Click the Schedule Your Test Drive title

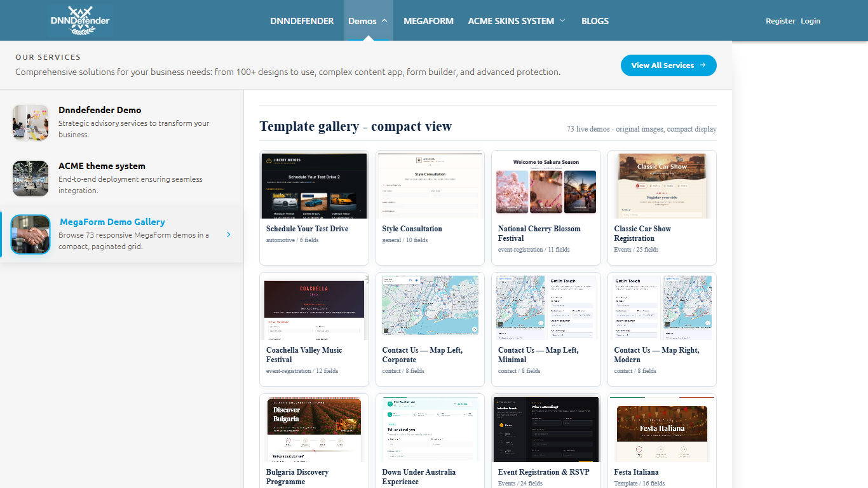coord(308,229)
